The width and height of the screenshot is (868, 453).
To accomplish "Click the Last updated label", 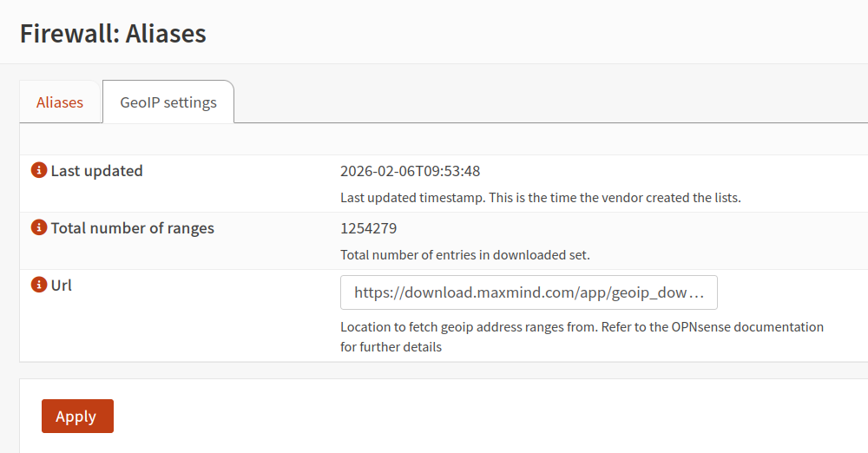I will tap(96, 171).
